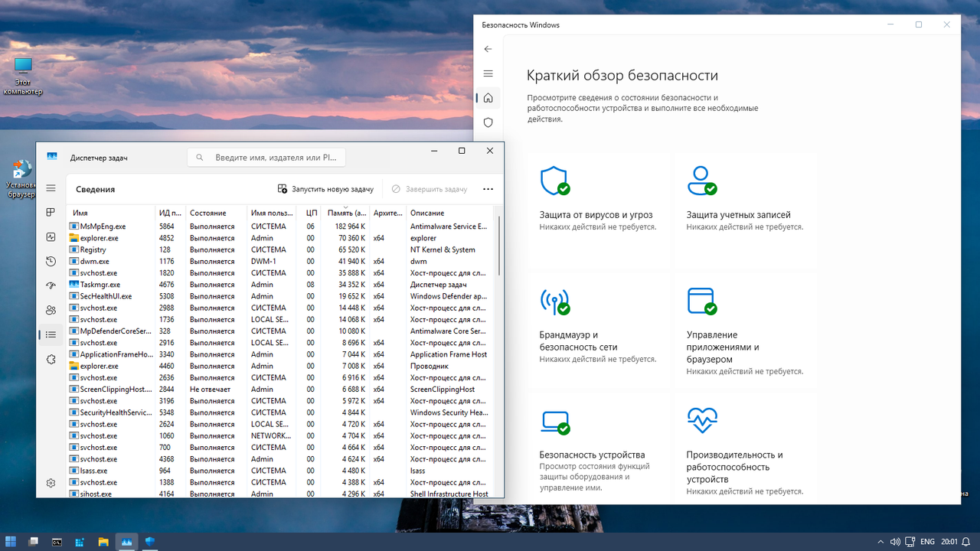The image size is (980, 551).
Task: Open Performance page in Task Manager sidebar
Action: click(x=51, y=237)
